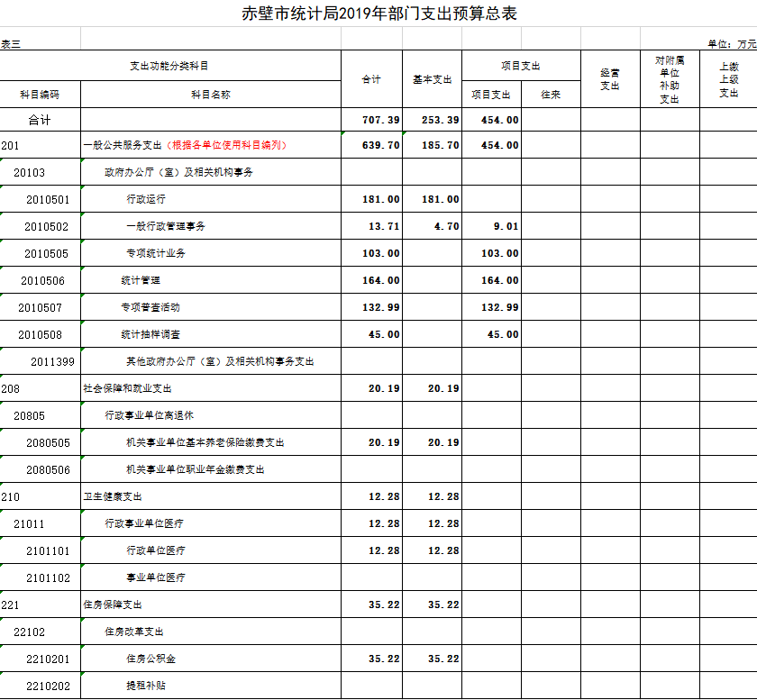Select the title 赤壁市统计局2019年部门支出预算总表
Image resolution: width=757 pixels, height=700 pixels.
(379, 14)
